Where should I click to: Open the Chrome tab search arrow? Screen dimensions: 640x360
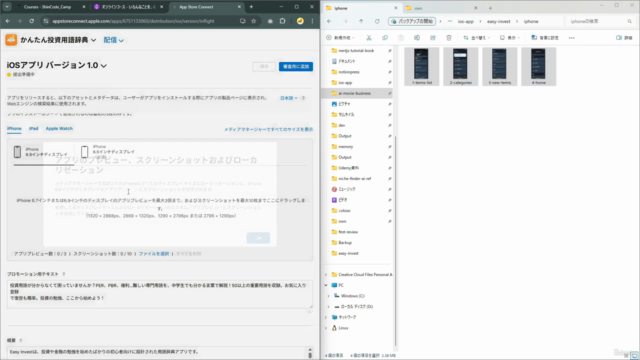7,7
